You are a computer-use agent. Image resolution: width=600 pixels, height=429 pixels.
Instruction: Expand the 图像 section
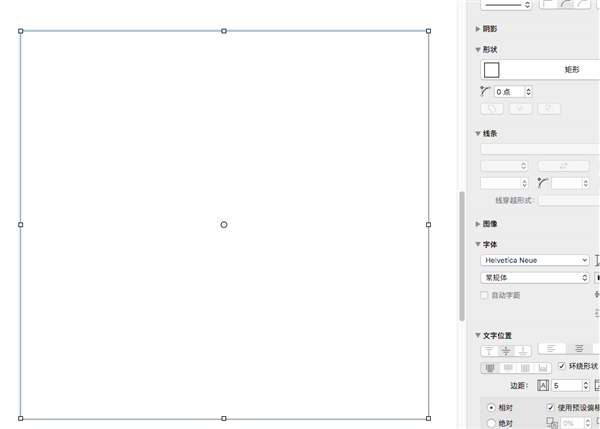pos(478,224)
